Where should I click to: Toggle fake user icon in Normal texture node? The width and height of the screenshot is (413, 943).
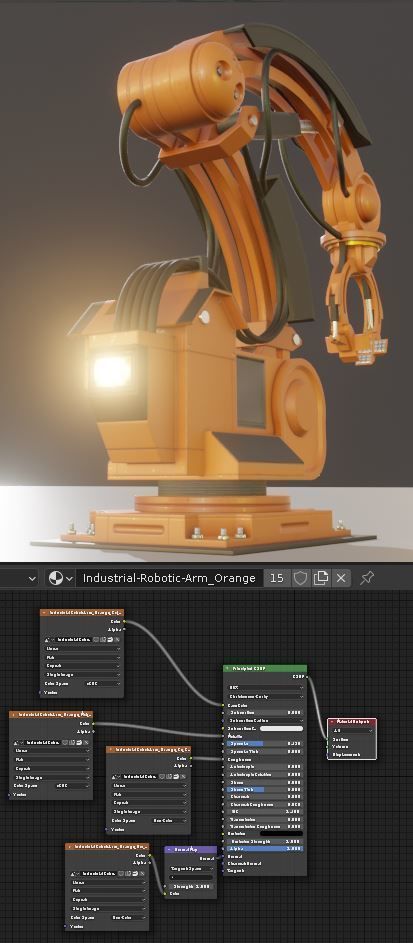click(123, 873)
